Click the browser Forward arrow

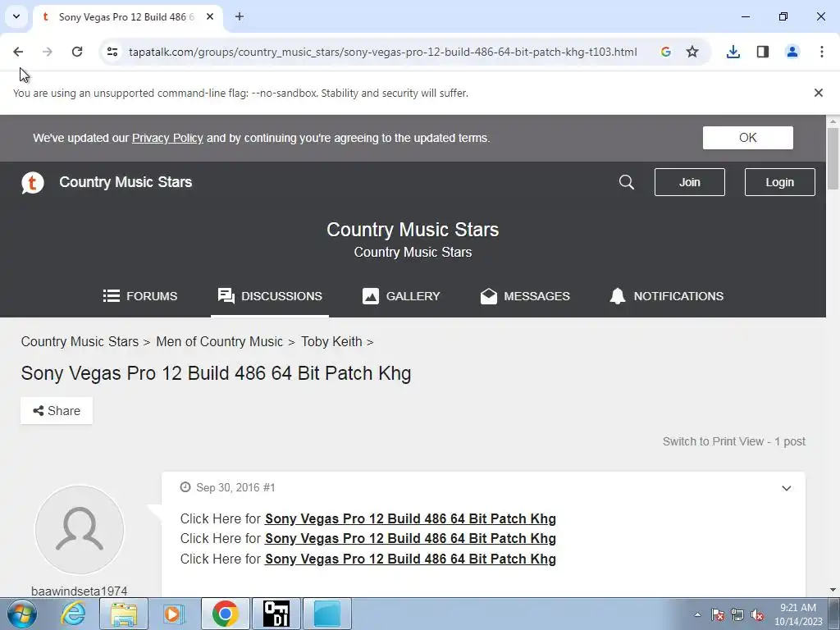pos(47,52)
